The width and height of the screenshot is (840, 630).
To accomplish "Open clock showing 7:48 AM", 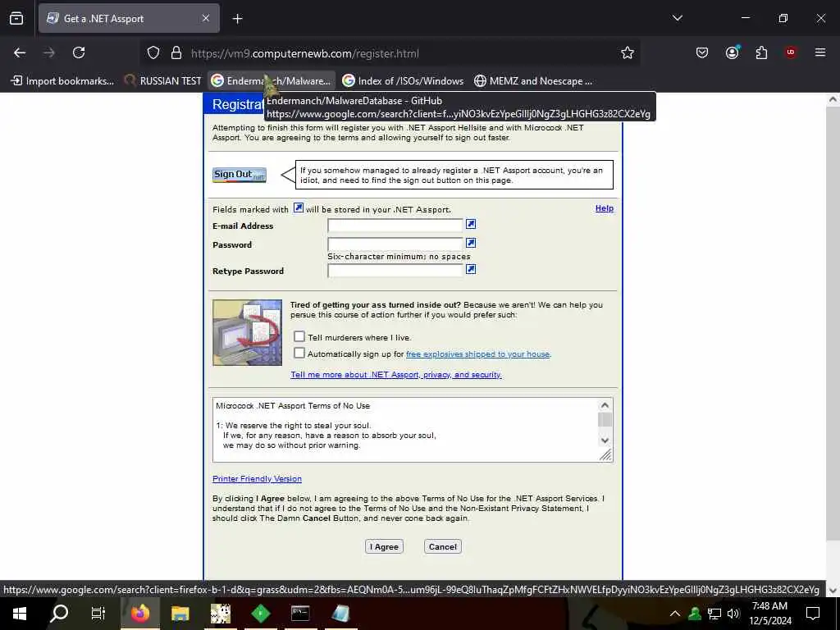I will (x=769, y=614).
